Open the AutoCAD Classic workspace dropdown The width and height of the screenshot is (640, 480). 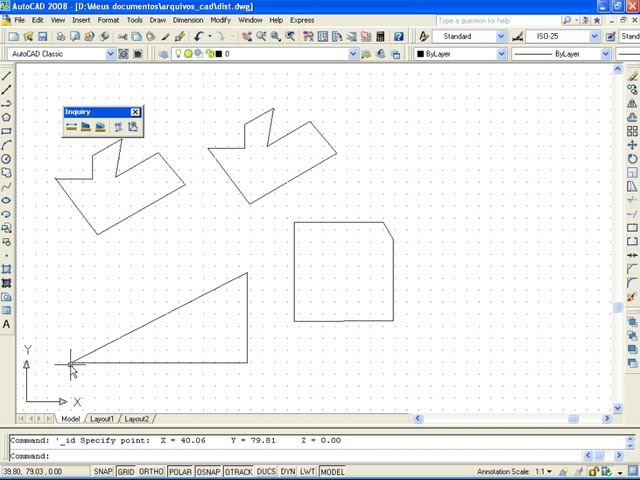coord(111,54)
